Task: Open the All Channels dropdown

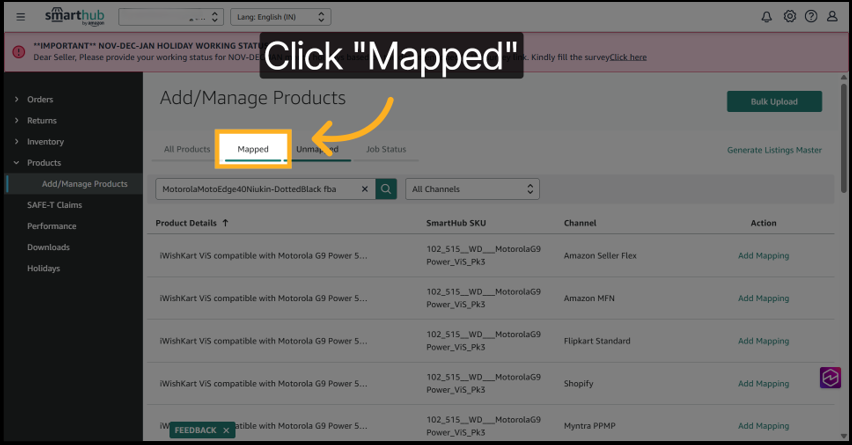Action: (471, 189)
